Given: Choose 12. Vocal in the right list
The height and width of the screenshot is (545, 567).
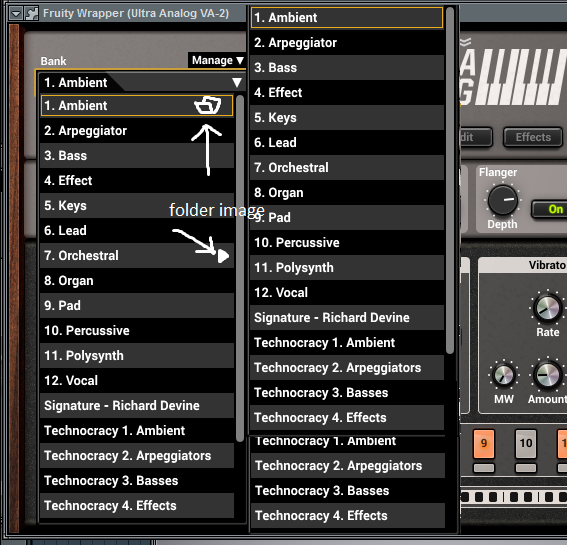Looking at the screenshot, I should coord(347,292).
